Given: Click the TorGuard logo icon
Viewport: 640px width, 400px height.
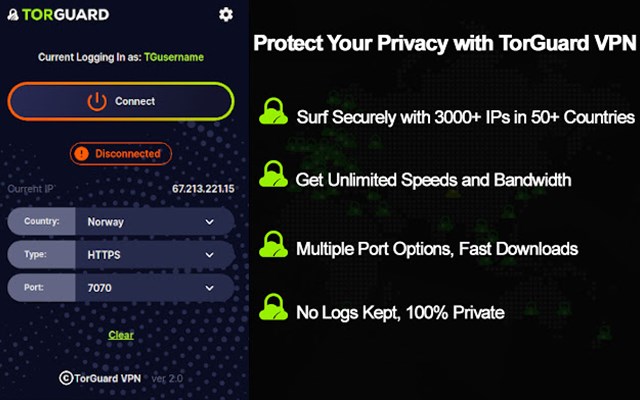Looking at the screenshot, I should pyautogui.click(x=12, y=15).
